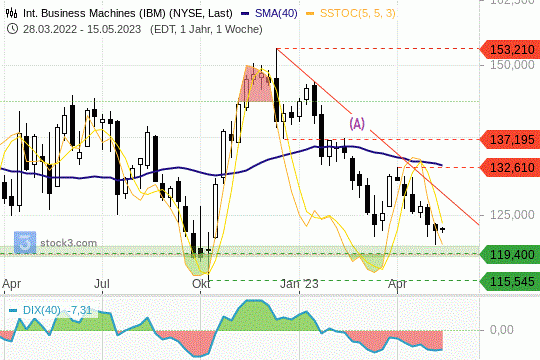Click the 115,545 green support tag

tap(510, 281)
